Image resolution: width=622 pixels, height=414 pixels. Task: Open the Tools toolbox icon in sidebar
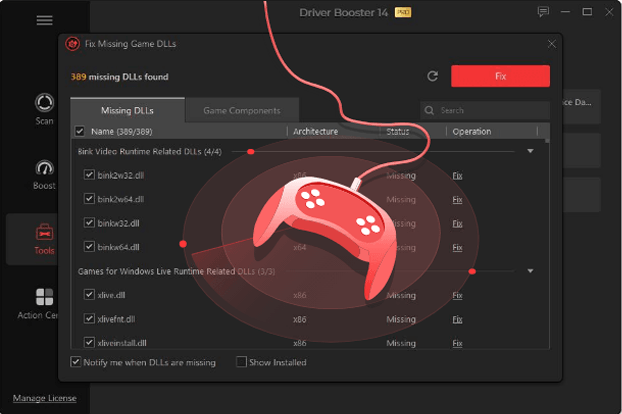pos(44,232)
